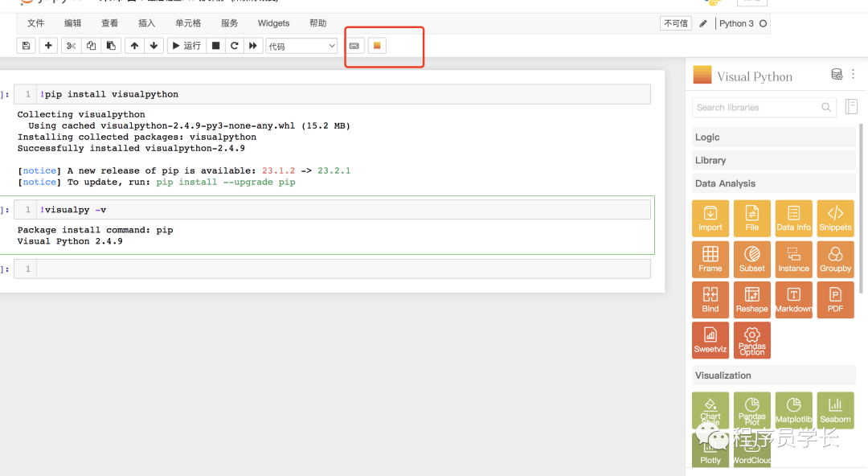
Task: Open the Data Info tile
Action: (x=794, y=219)
